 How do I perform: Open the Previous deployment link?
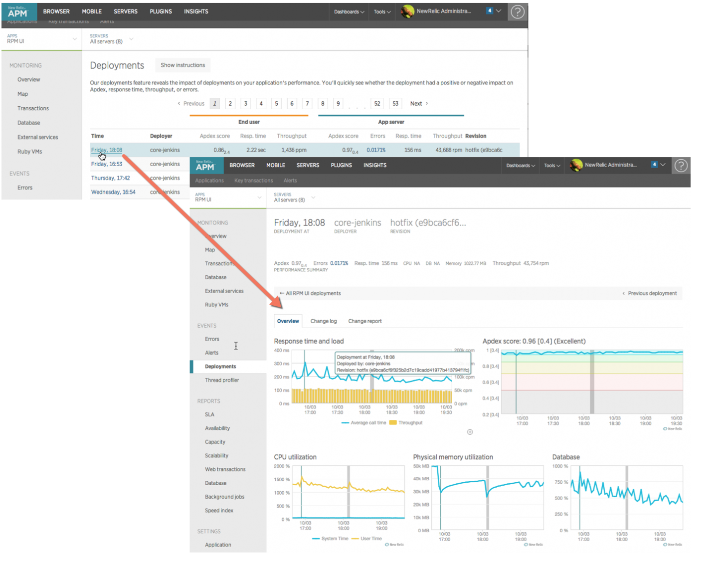tap(652, 293)
